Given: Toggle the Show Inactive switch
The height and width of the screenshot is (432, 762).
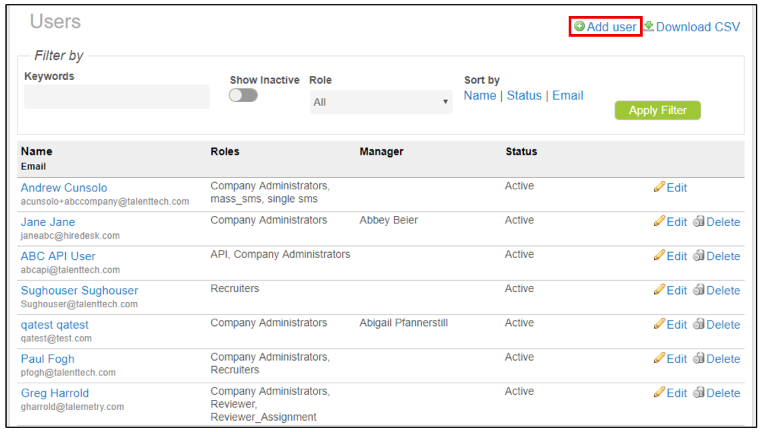Looking at the screenshot, I should [243, 95].
